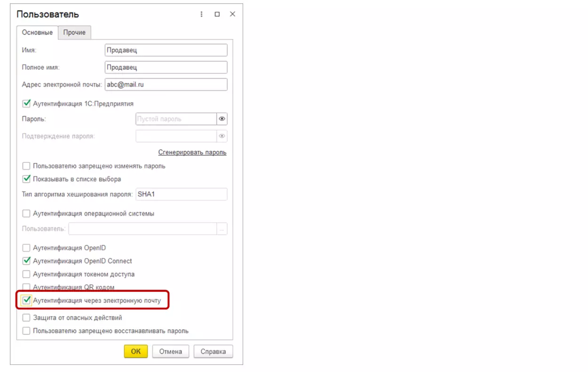
Task: Enable Аутентификация QR кодом checkbox
Action: click(x=26, y=287)
